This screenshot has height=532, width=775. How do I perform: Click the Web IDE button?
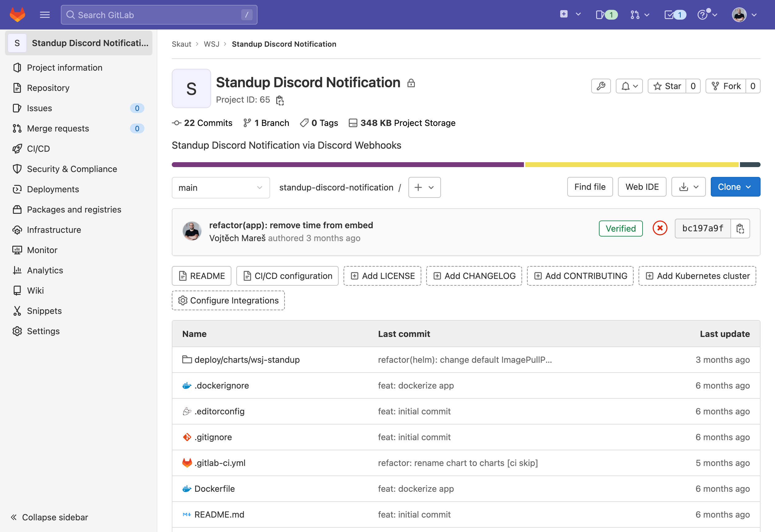click(642, 187)
